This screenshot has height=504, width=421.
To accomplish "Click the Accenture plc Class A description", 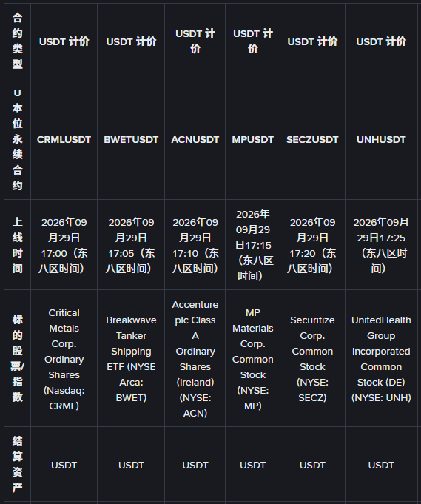I will click(x=195, y=359).
